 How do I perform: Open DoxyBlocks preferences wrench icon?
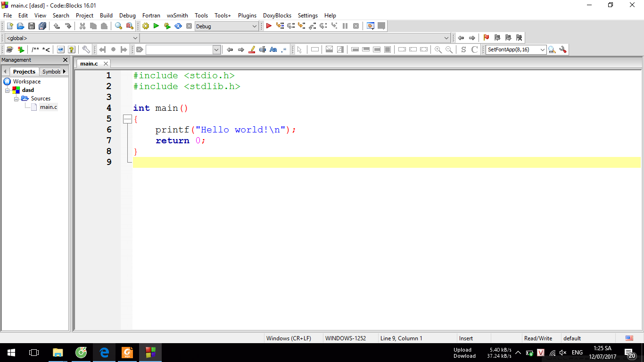pos(86,49)
